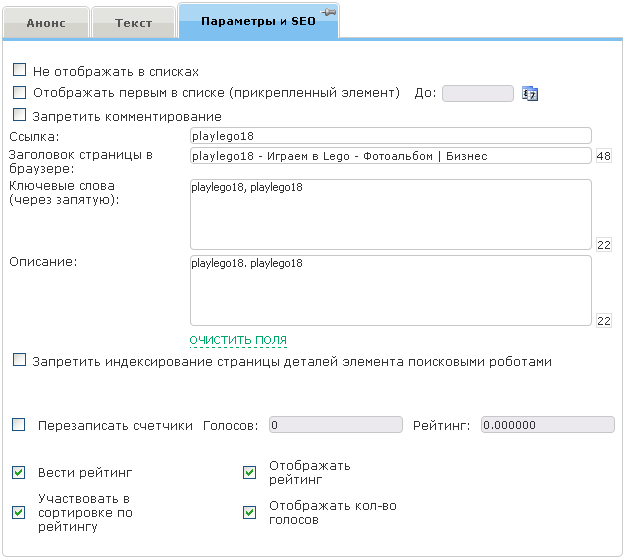Toggle 'Перезаписать счетчики' checkbox
This screenshot has width=624, height=558.
pyautogui.click(x=19, y=425)
